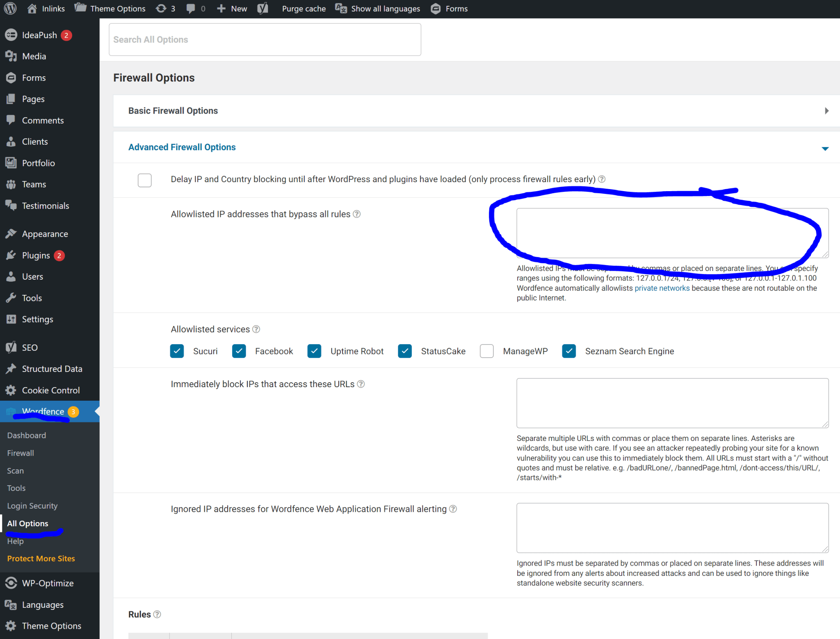Click the Show all languages translate icon
The image size is (840, 639).
point(341,9)
